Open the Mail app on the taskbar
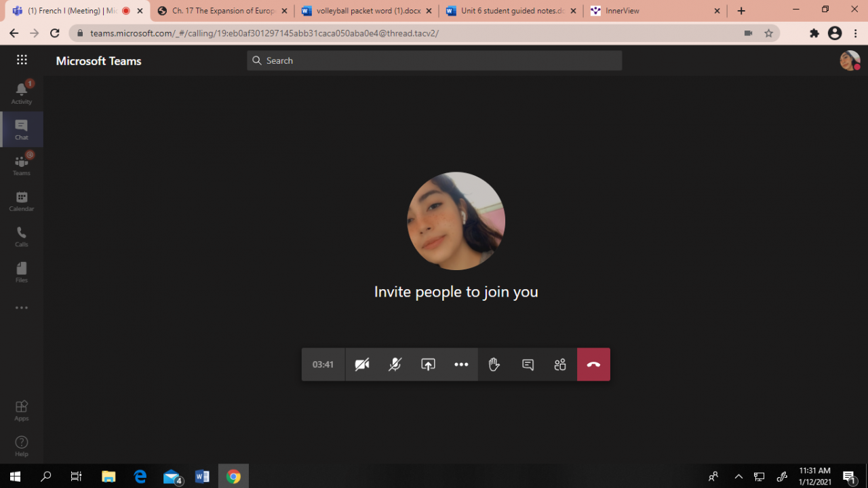Image resolution: width=868 pixels, height=488 pixels. pyautogui.click(x=172, y=476)
